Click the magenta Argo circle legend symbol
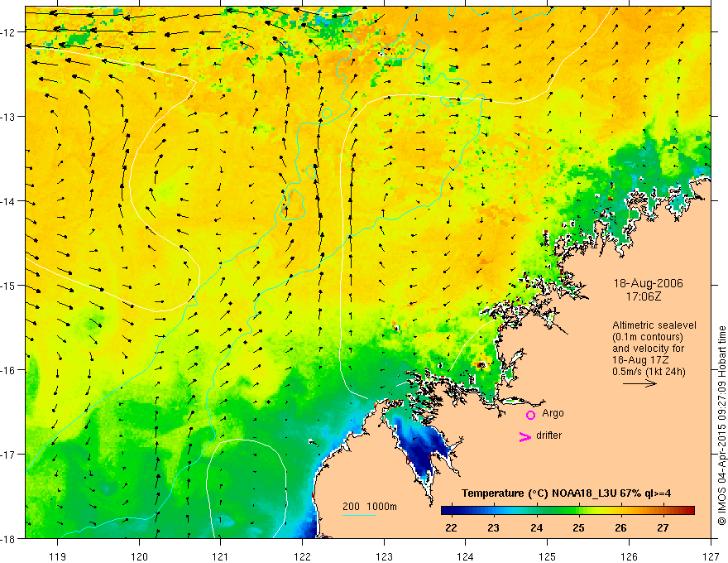This screenshot has width=728, height=563. coord(530,415)
